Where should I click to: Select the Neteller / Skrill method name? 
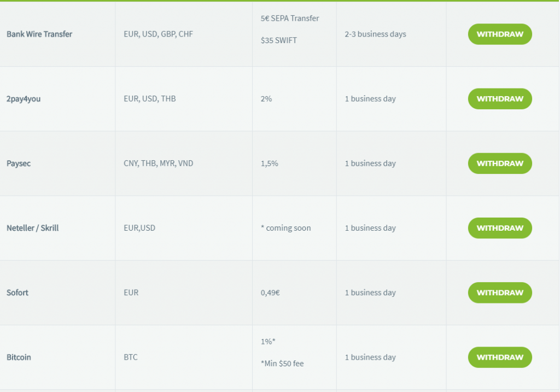[32, 228]
